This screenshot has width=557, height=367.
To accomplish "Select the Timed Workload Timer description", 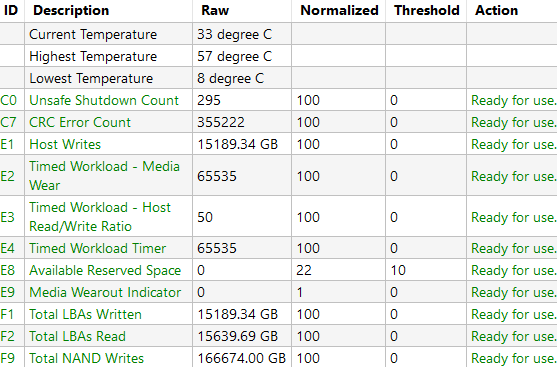I will point(97,248).
